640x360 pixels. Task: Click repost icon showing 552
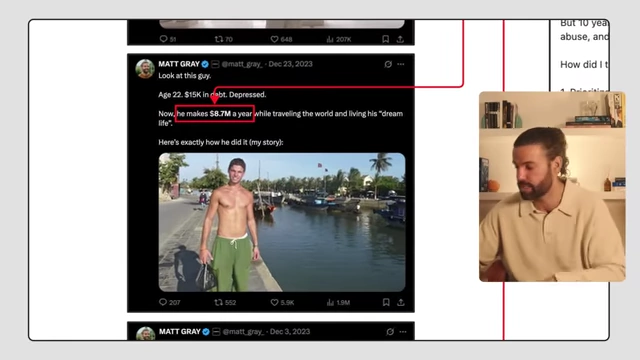(219, 302)
